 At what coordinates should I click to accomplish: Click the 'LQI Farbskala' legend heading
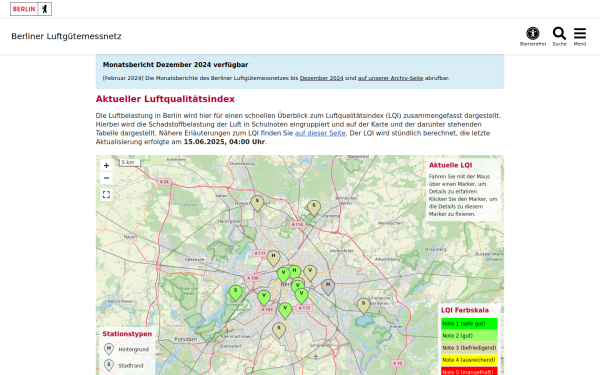(x=465, y=310)
